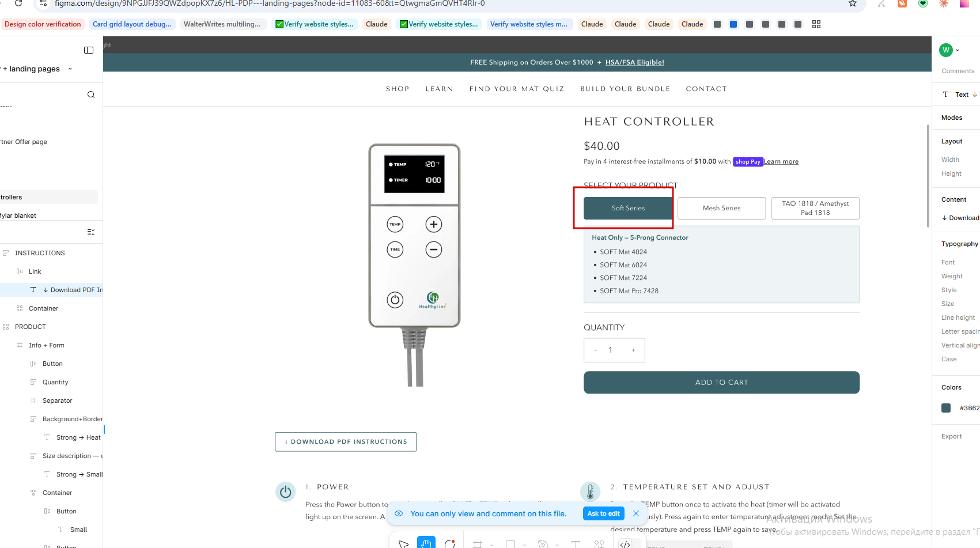
Task: Activate the Hand tool
Action: (426, 543)
